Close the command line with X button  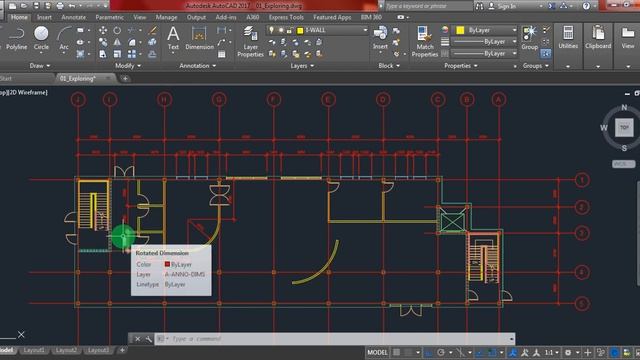pos(138,339)
